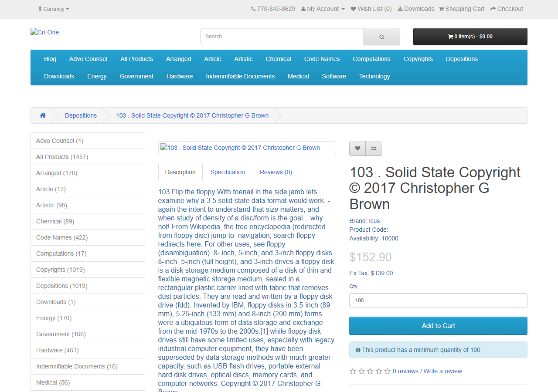Select Energy in navigation menu
The image size is (558, 392).
click(97, 76)
